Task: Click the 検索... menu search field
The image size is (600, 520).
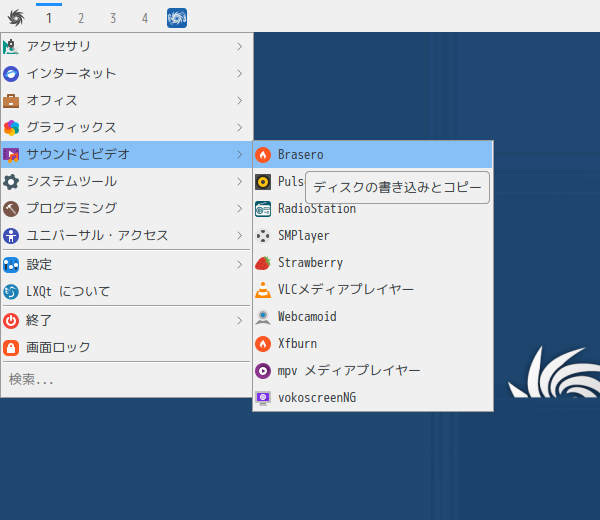Action: click(x=127, y=380)
